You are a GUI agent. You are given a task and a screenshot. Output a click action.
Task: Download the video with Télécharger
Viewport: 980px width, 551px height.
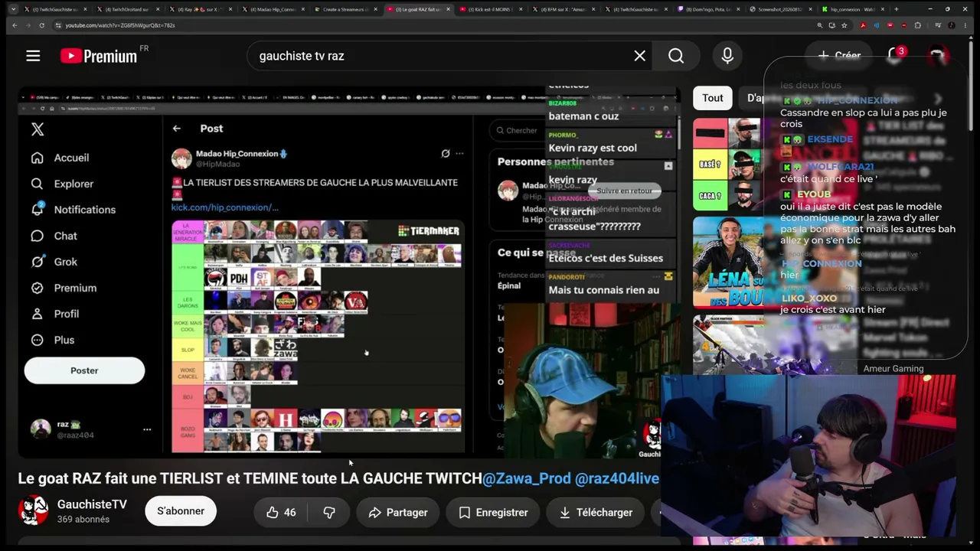(x=596, y=513)
